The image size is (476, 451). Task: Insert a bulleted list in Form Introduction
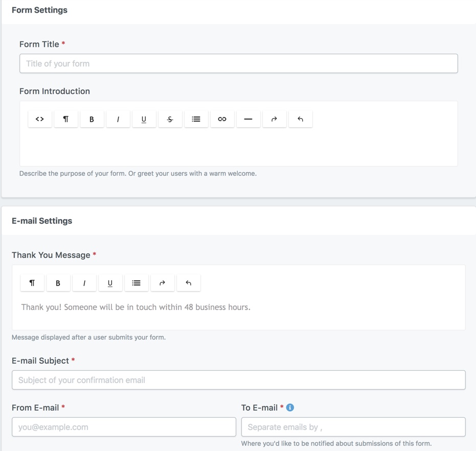[x=196, y=118]
